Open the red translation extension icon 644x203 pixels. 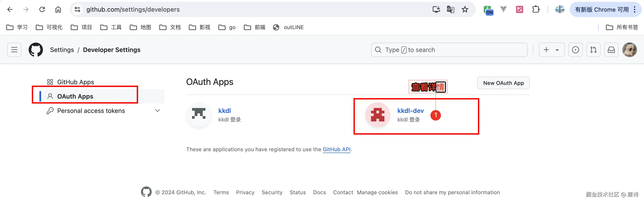pyautogui.click(x=520, y=9)
